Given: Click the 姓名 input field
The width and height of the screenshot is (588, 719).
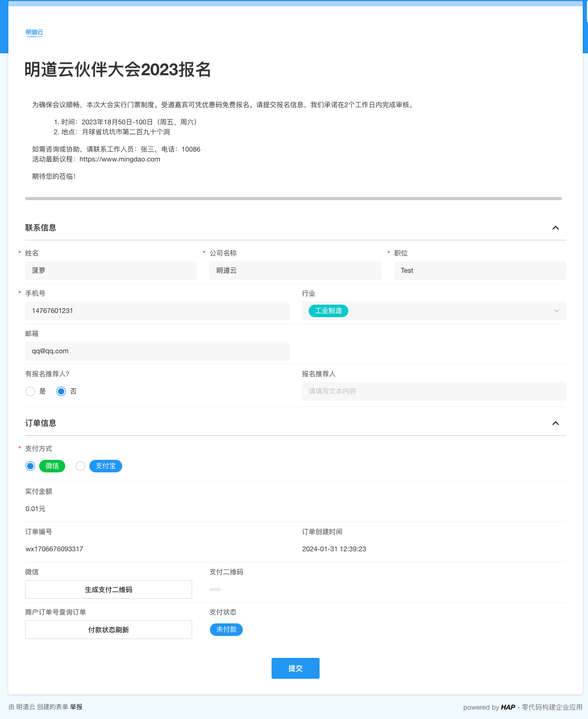Looking at the screenshot, I should (111, 271).
